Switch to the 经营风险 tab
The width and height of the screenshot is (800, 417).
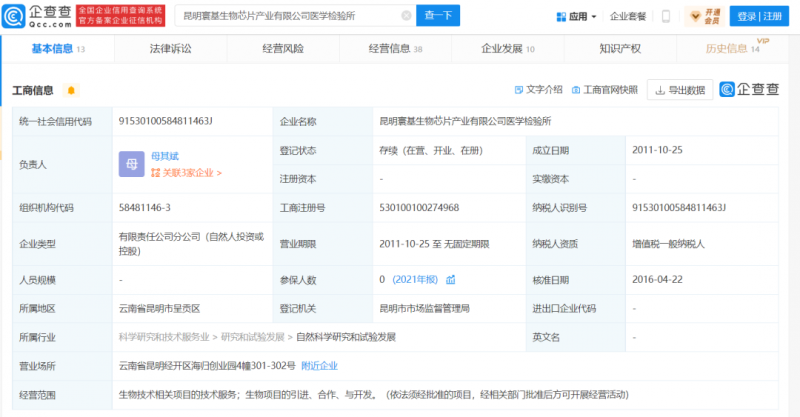[x=283, y=49]
